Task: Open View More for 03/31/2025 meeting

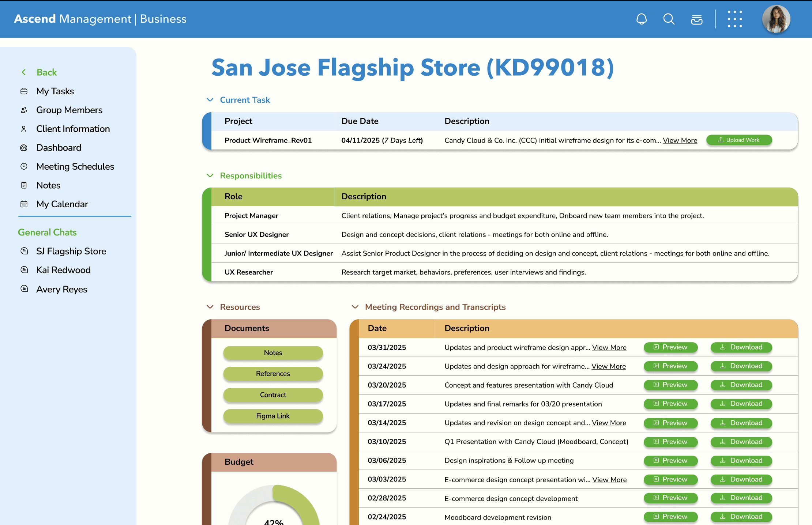Action: click(609, 347)
